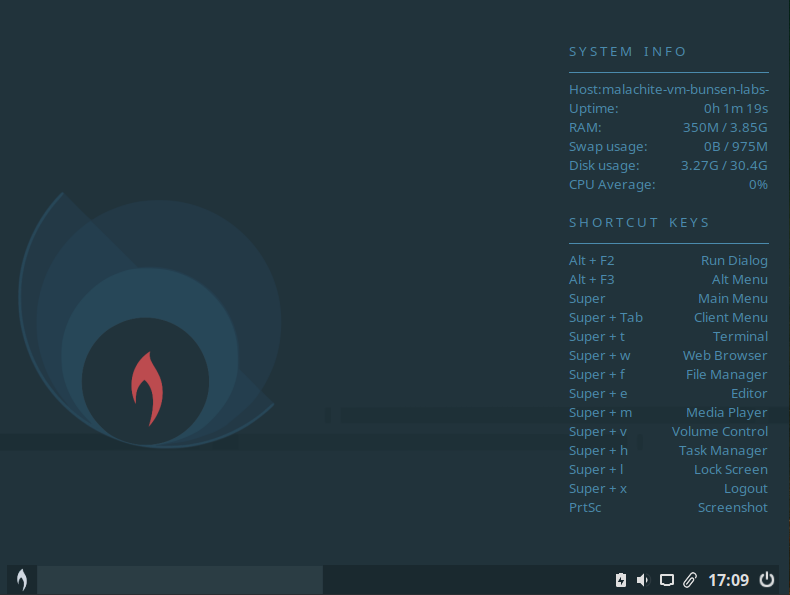Click the Terminal shortcut label
790x595 pixels.
tap(740, 336)
